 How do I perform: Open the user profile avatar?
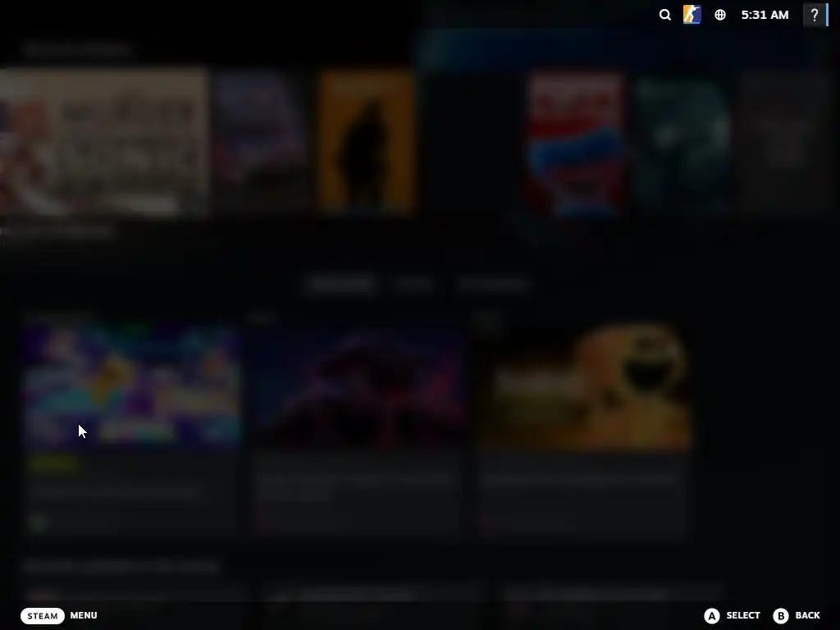click(x=692, y=15)
